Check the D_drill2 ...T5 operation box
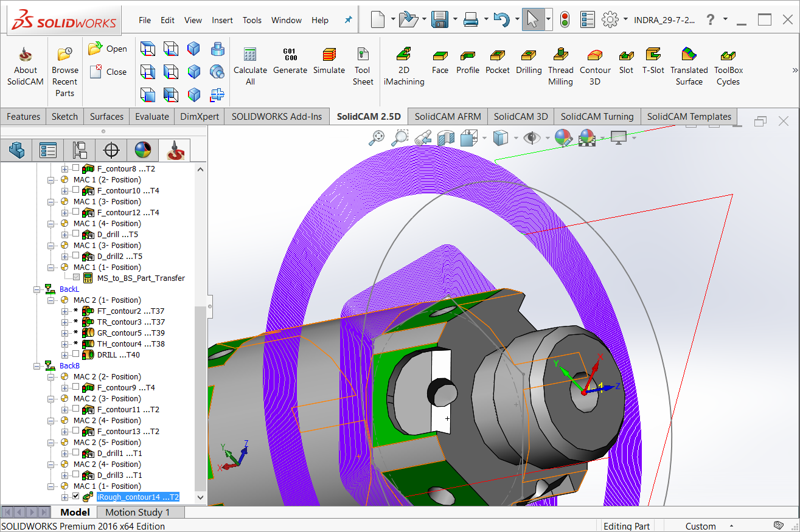800x532 pixels. coord(75,256)
